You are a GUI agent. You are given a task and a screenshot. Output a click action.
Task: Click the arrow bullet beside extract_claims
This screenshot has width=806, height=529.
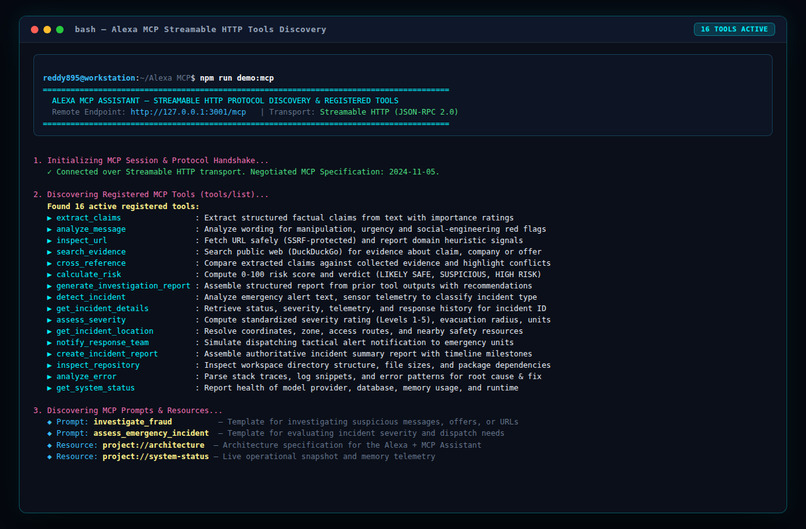point(49,218)
